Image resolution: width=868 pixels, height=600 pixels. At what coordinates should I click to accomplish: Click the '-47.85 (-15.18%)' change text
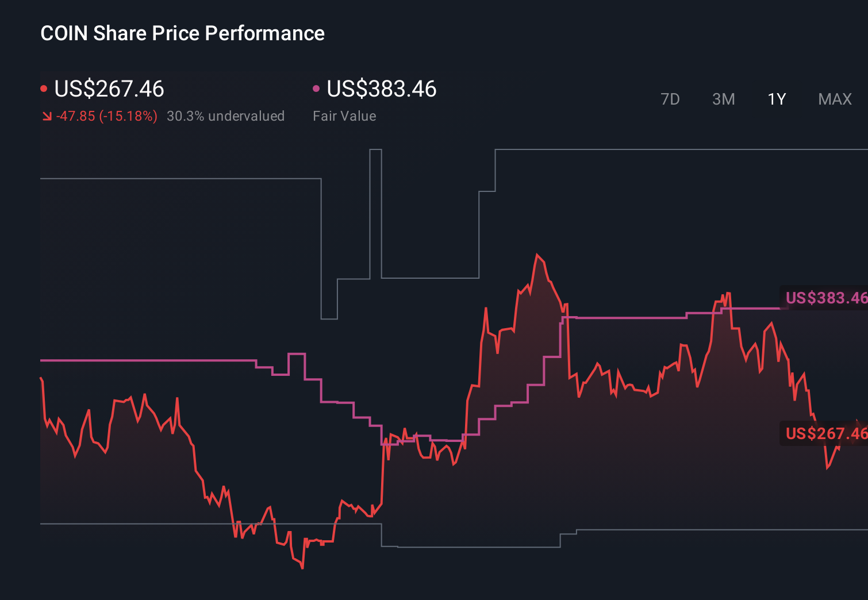tap(107, 116)
